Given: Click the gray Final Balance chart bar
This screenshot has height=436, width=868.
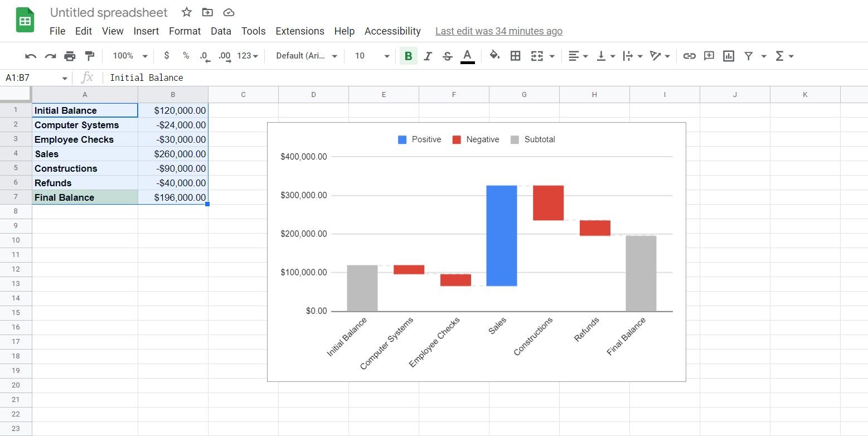Looking at the screenshot, I should pos(641,273).
